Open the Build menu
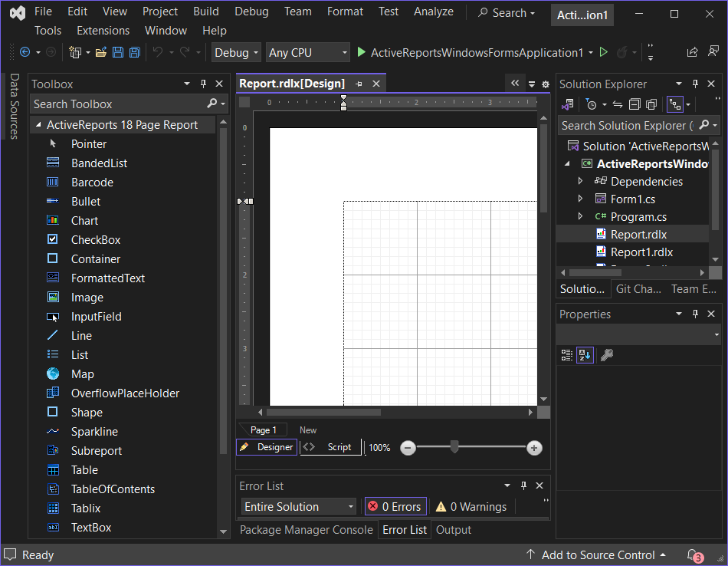The height and width of the screenshot is (566, 728). click(205, 12)
